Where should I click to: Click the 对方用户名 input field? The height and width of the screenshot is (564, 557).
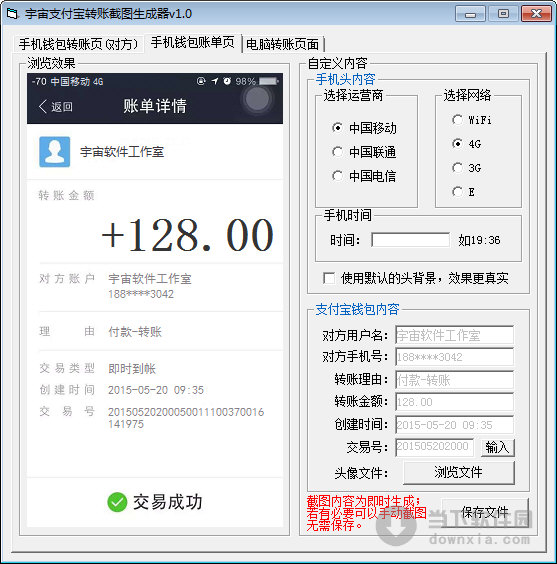(x=455, y=336)
